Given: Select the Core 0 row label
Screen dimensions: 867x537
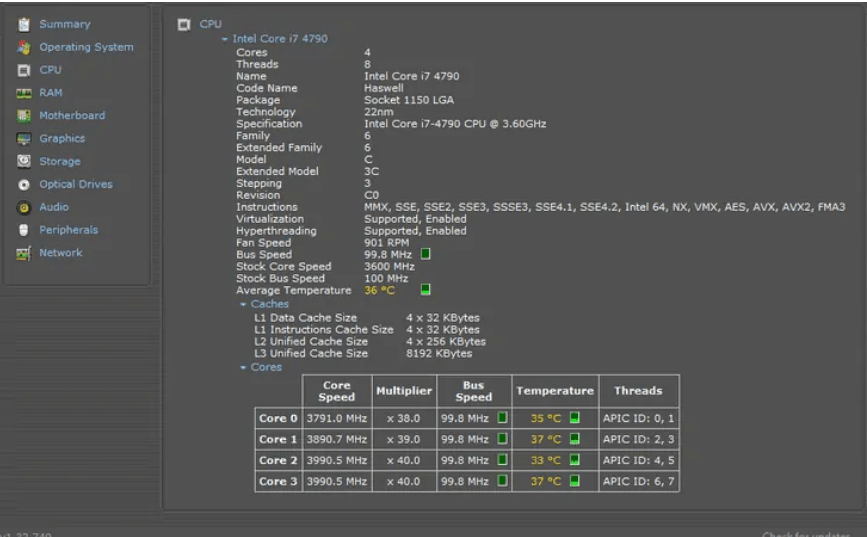Looking at the screenshot, I should (x=278, y=419).
